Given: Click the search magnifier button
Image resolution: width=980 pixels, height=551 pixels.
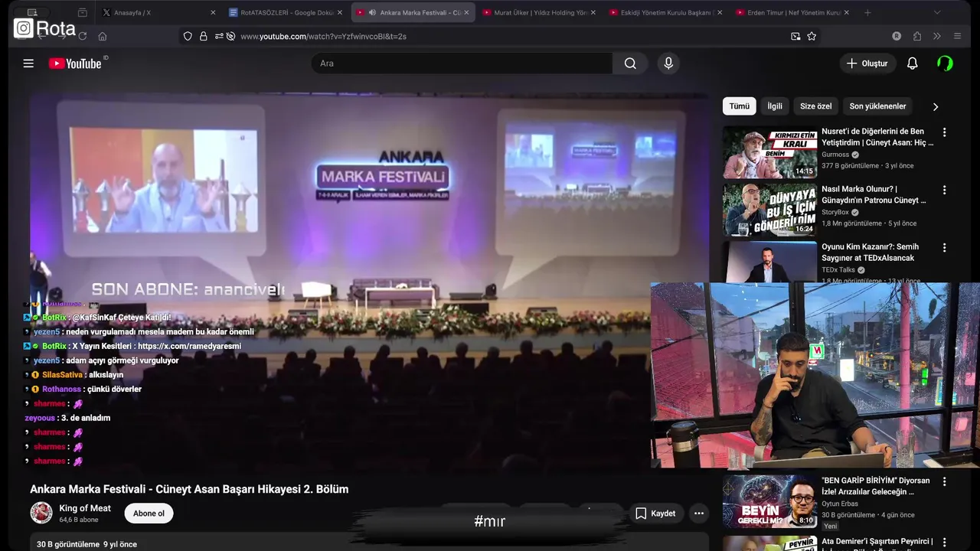Looking at the screenshot, I should tap(630, 64).
